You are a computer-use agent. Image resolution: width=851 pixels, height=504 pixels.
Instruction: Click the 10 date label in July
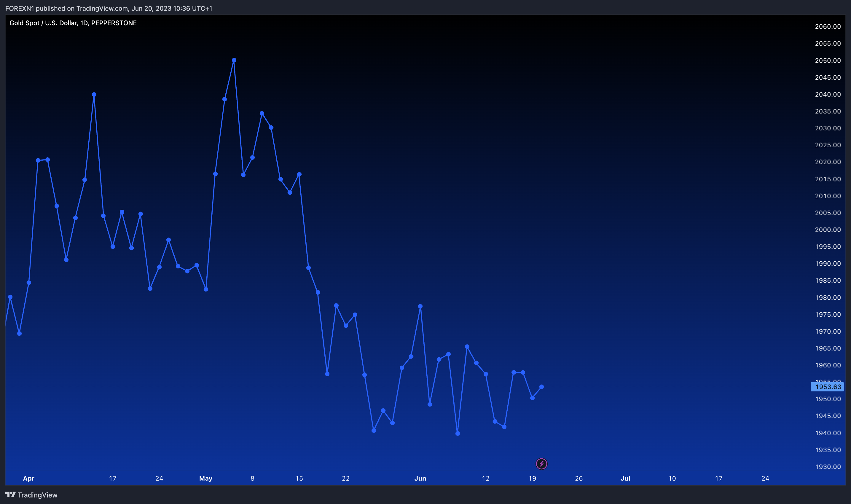[672, 478]
